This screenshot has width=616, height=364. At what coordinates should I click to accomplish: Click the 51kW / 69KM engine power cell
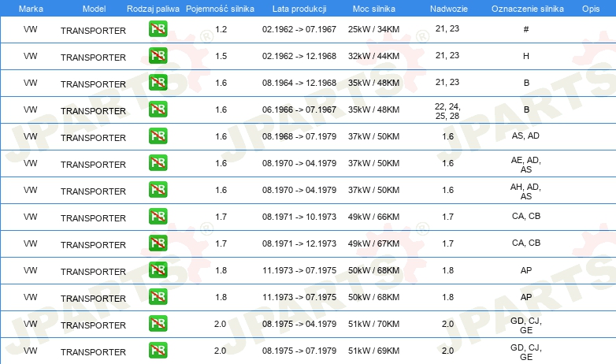[x=373, y=351]
